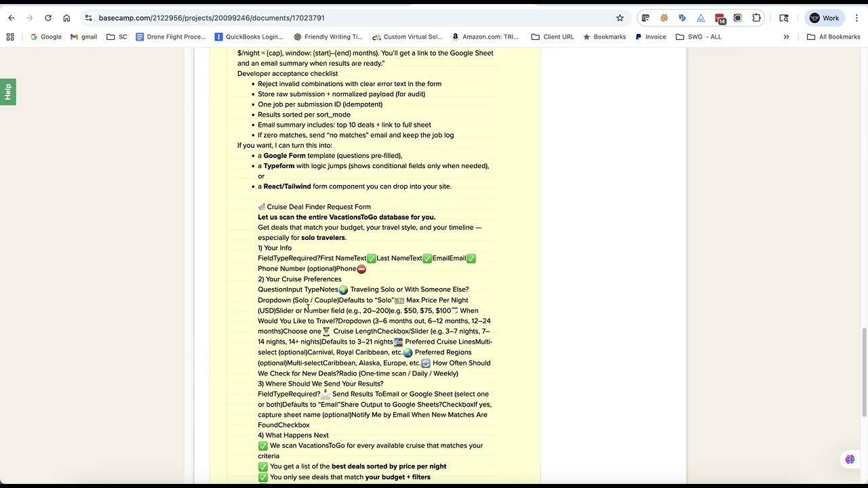Image resolution: width=868 pixels, height=488 pixels.
Task: Open the blue triangle extension
Action: click(x=701, y=18)
